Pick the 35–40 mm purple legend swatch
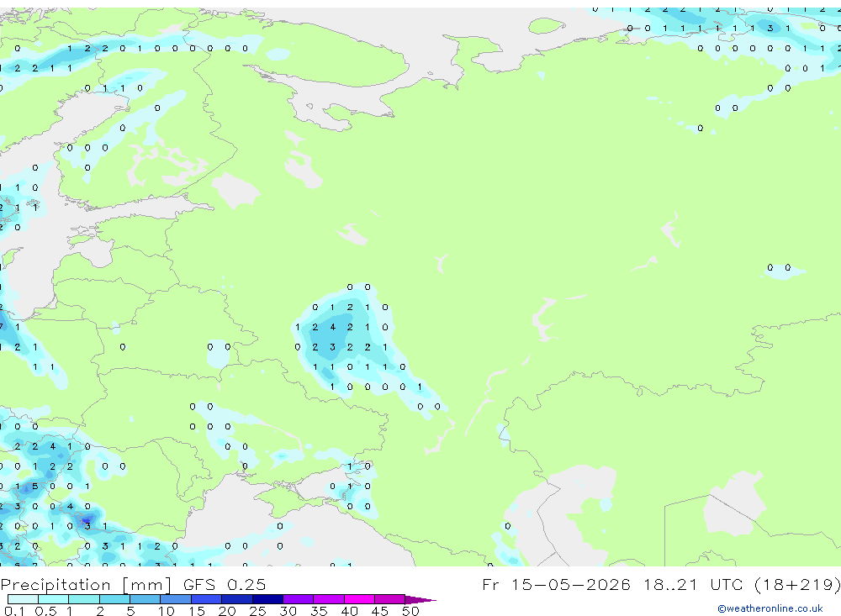The width and height of the screenshot is (841, 616). pos(329,599)
